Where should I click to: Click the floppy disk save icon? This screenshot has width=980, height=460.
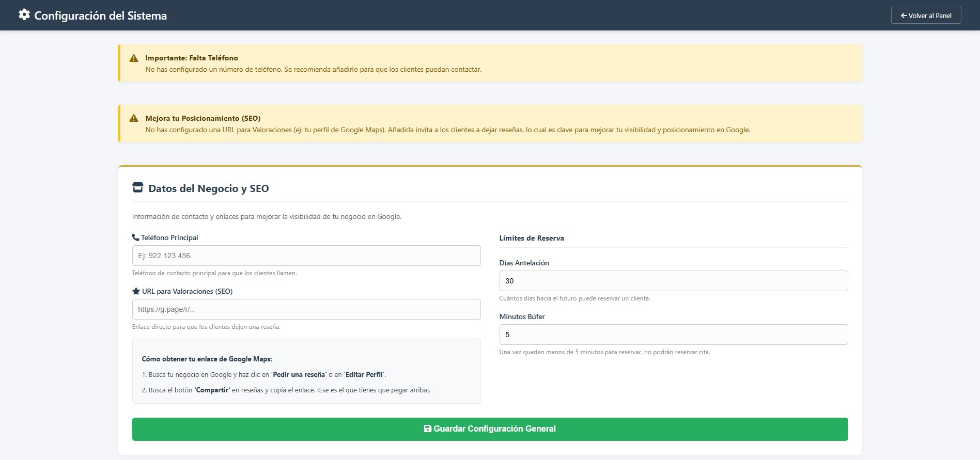click(428, 429)
